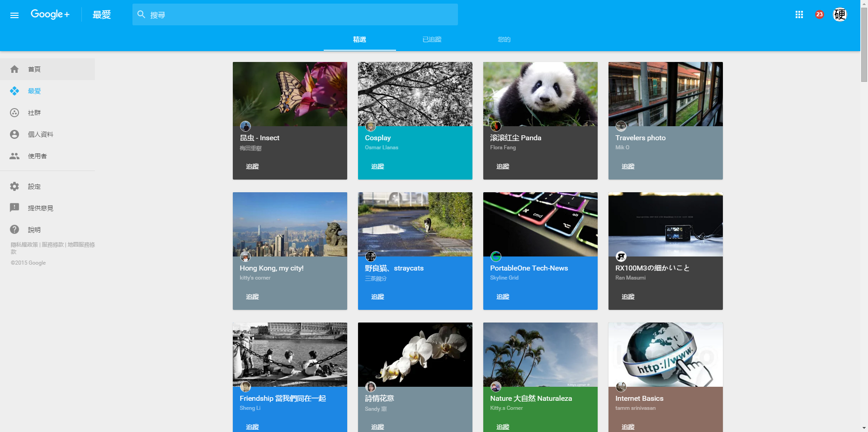Open Hong Kong, my city! cover image
868x432 pixels.
pos(290,224)
